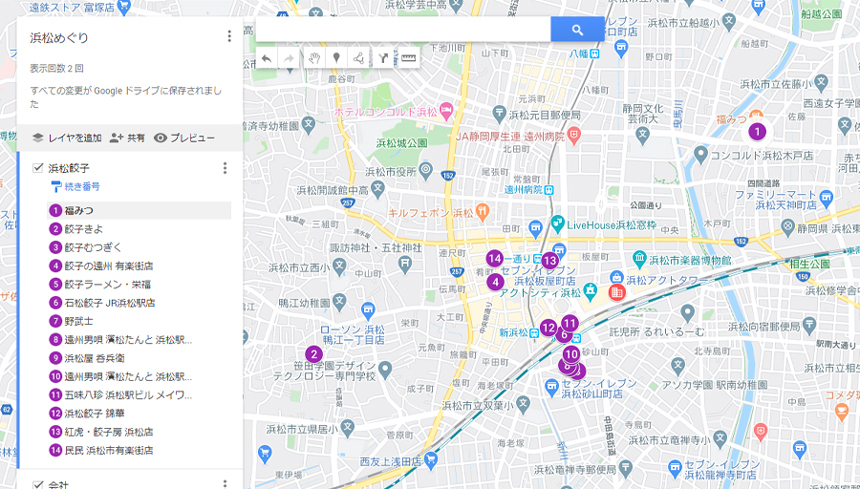Click purple map marker 12

pyautogui.click(x=548, y=328)
